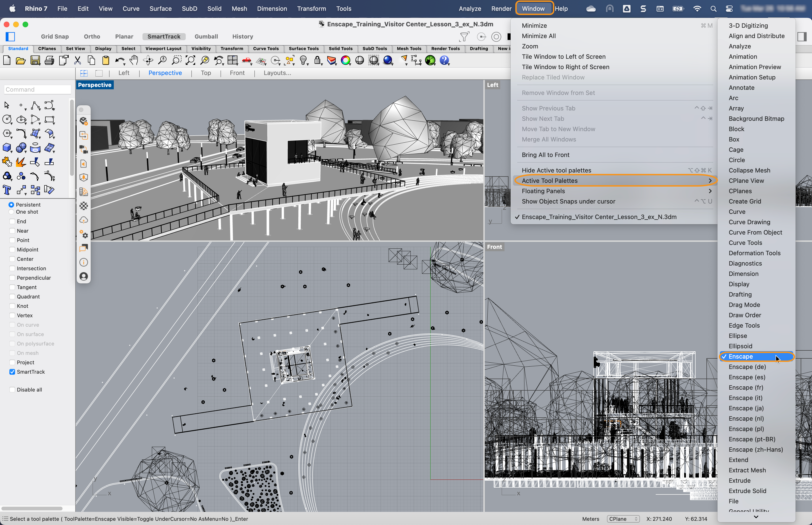
Task: Click the left sidebar horizontal scrollbar
Action: point(32,508)
